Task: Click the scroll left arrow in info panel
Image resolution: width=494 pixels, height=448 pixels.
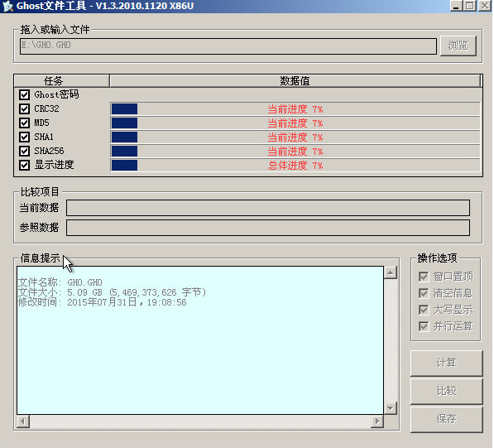Action: pyautogui.click(x=23, y=421)
